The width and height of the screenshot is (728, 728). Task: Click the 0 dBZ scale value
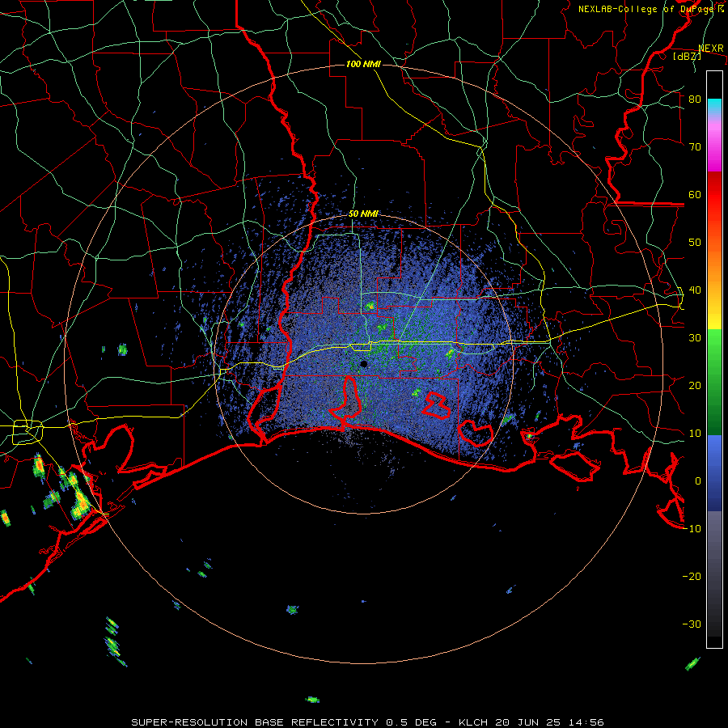click(698, 481)
